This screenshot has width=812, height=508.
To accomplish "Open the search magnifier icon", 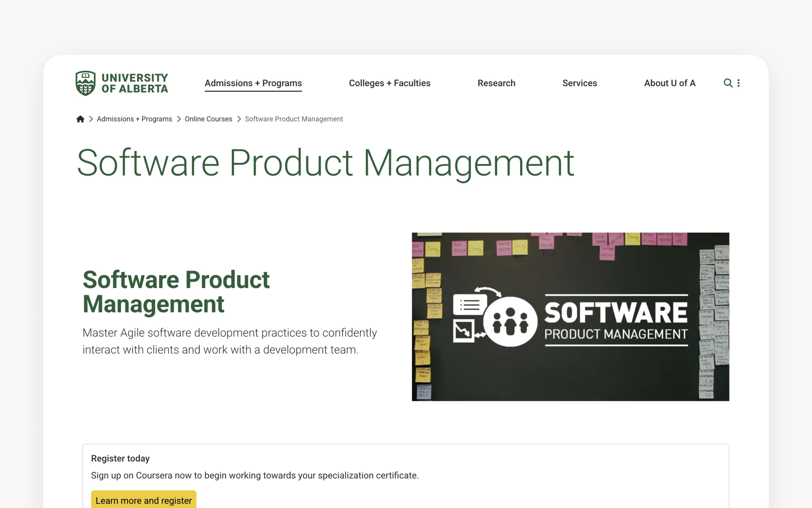I will click(728, 83).
